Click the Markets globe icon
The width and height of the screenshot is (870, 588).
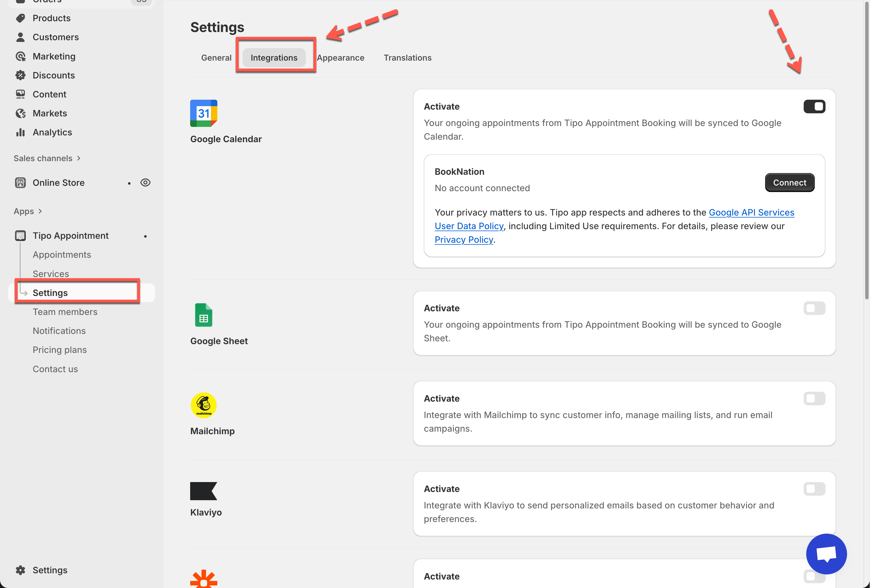(x=21, y=113)
